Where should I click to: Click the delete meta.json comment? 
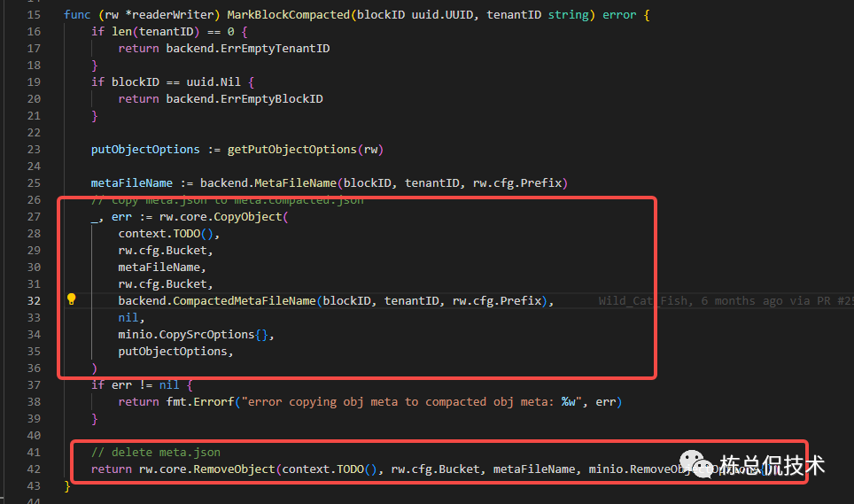pyautogui.click(x=156, y=453)
